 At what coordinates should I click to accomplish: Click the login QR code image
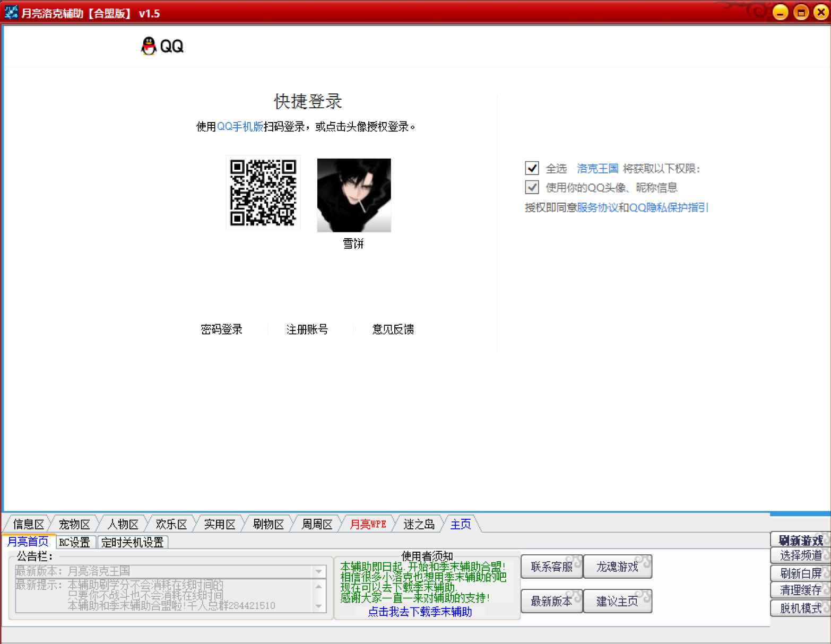[x=263, y=193]
